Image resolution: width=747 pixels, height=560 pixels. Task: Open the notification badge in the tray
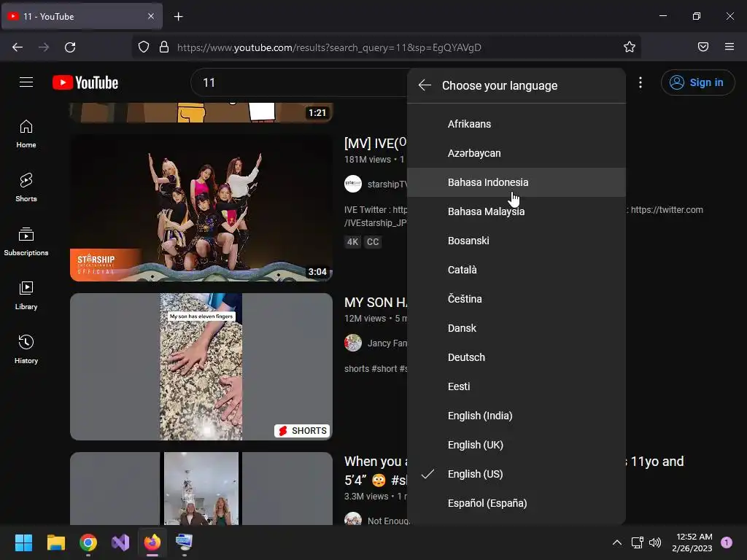[727, 542]
